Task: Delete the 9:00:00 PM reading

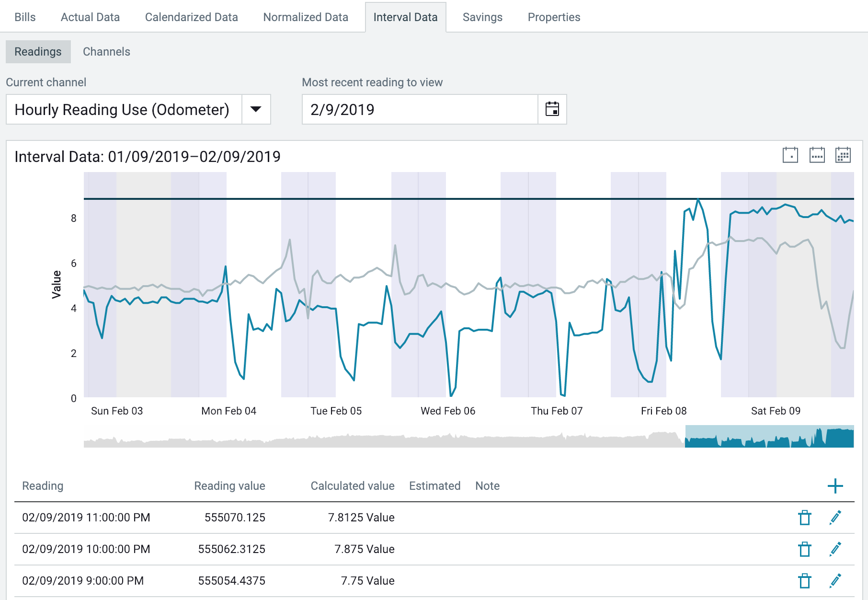Action: pyautogui.click(x=805, y=581)
